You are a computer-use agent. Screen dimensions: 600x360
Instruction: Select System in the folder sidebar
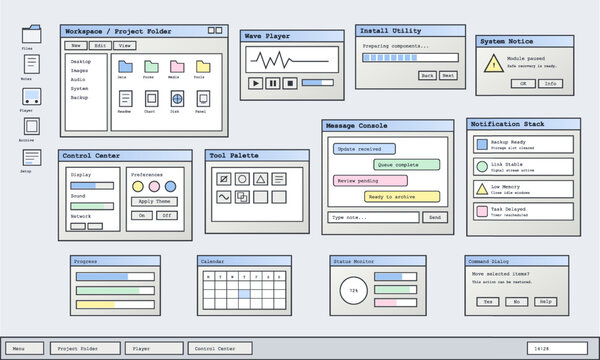(x=79, y=89)
